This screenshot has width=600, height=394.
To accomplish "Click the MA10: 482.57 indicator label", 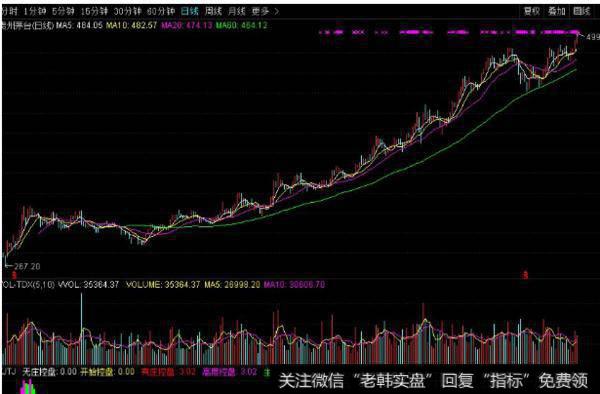I will pos(131,26).
